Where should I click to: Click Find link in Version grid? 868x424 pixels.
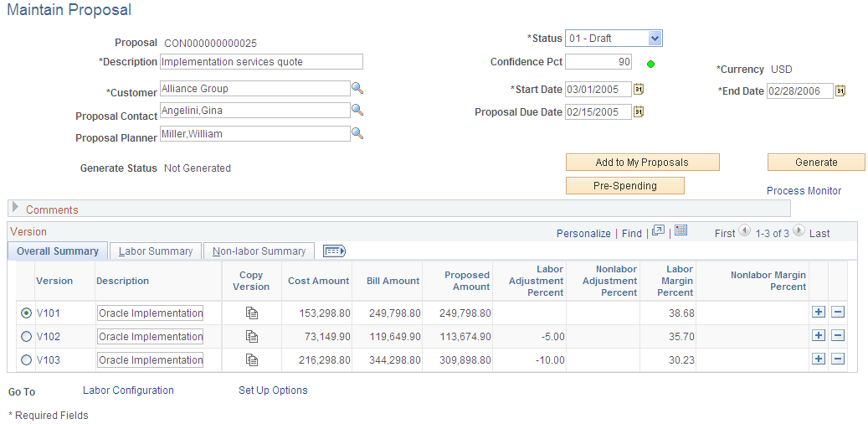632,233
